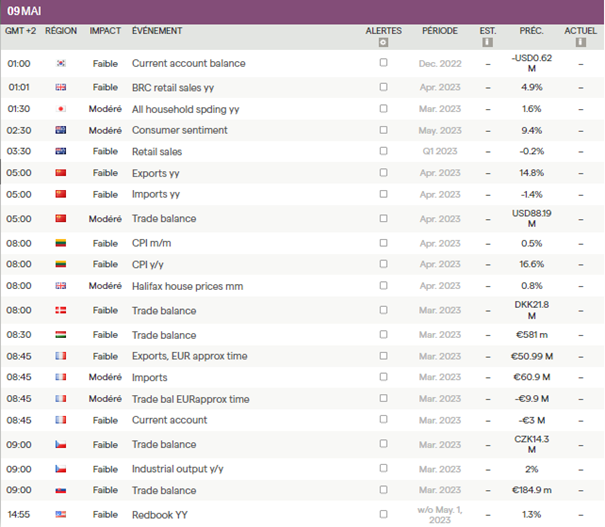605x527 pixels.
Task: Tick alert for China Exports yy
Action: (383, 172)
